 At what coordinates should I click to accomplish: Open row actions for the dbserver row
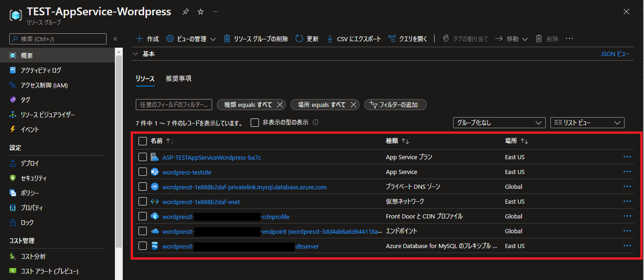click(x=627, y=246)
